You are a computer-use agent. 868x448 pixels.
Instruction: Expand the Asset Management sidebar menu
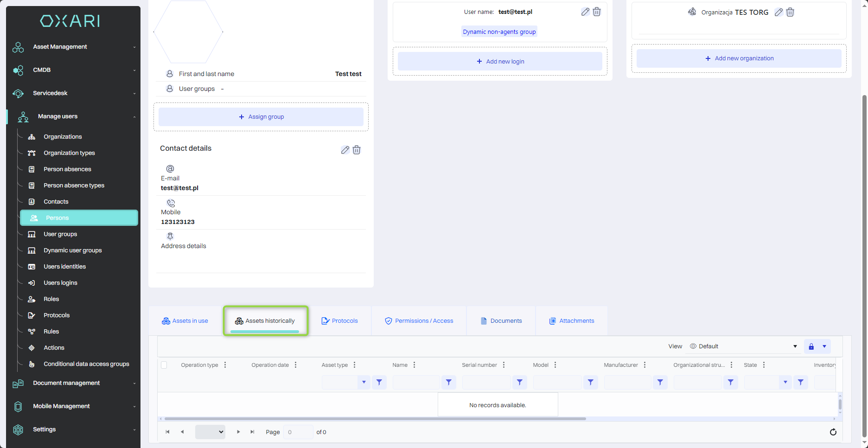click(73, 47)
